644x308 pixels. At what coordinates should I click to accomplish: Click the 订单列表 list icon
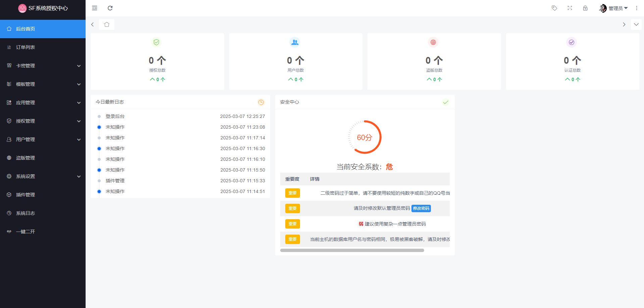tap(9, 47)
